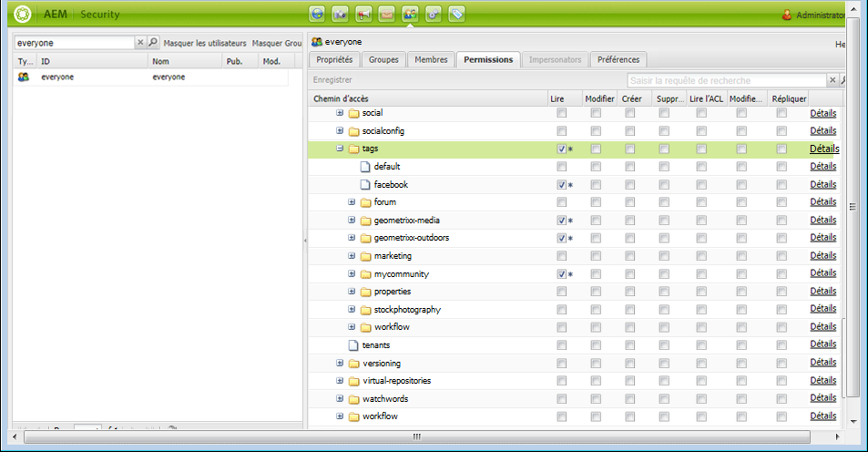Open the Campaigns megaphone icon
Screen dimensions: 868x452
click(x=363, y=14)
